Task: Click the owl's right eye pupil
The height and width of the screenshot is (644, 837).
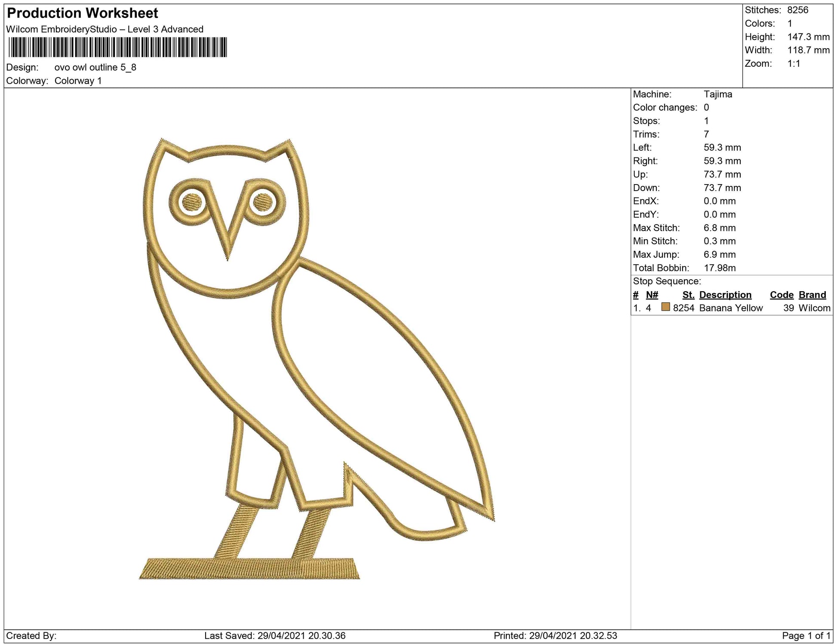Action: point(262,202)
